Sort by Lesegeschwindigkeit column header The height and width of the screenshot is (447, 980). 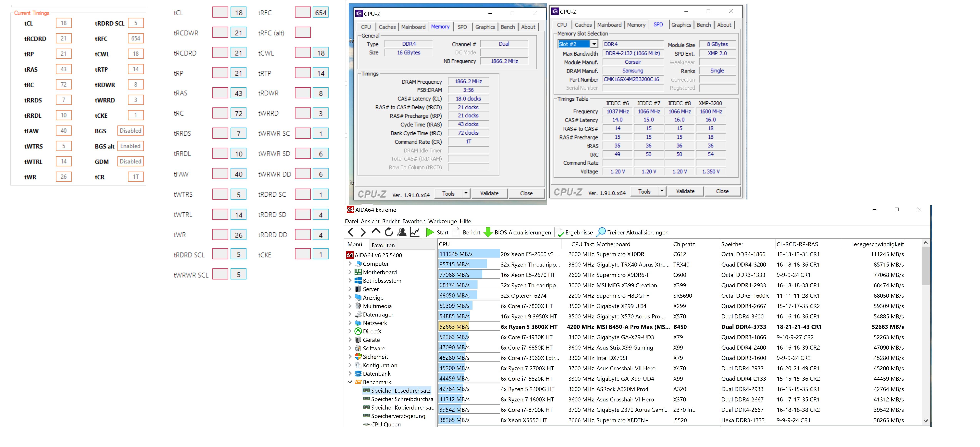[877, 244]
